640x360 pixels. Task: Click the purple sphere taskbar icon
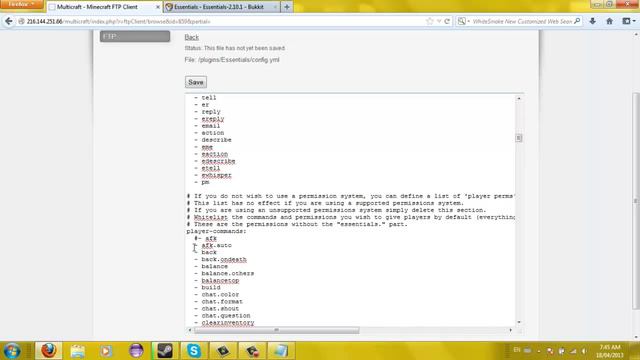click(136, 351)
